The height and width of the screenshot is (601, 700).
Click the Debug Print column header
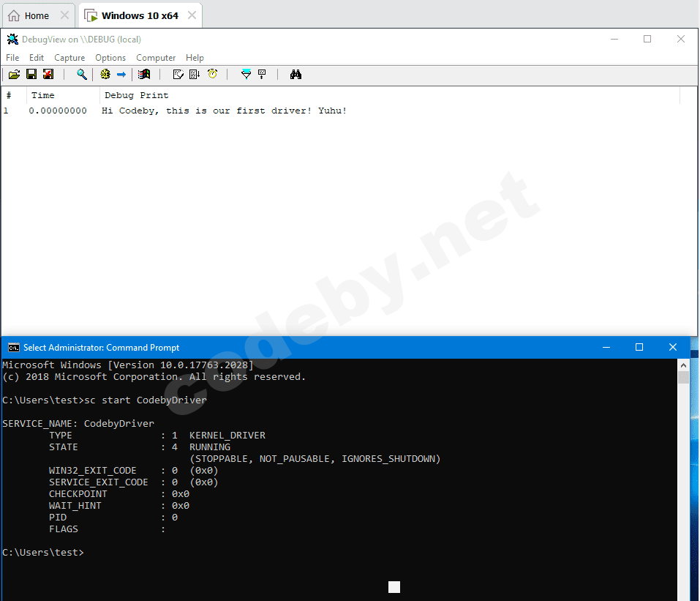coord(137,95)
